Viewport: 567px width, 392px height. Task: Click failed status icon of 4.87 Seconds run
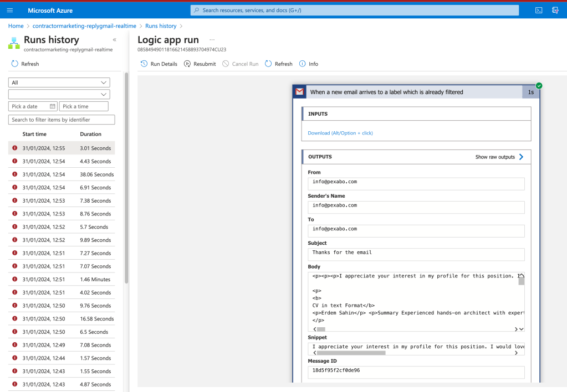tap(15, 384)
